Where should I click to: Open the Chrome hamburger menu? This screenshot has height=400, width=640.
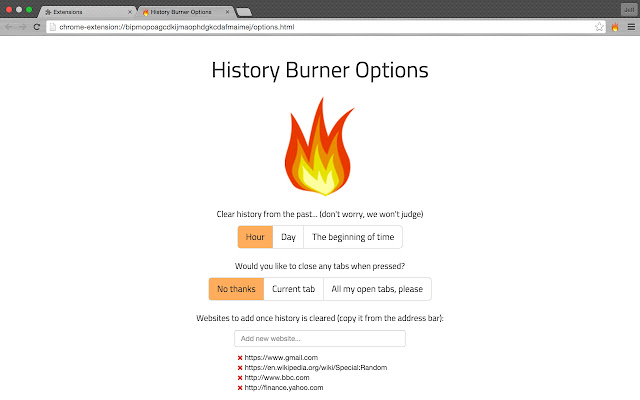[x=631, y=27]
